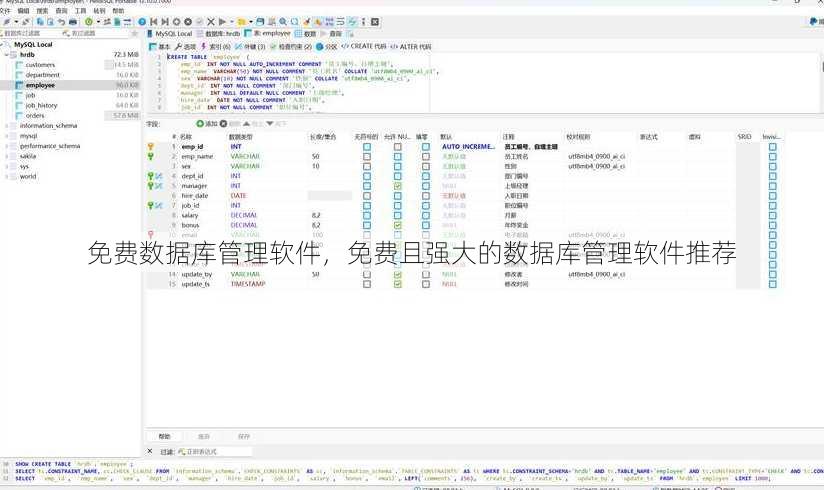Move column down with down-arrow icon
The image size is (824, 490).
tap(270, 124)
